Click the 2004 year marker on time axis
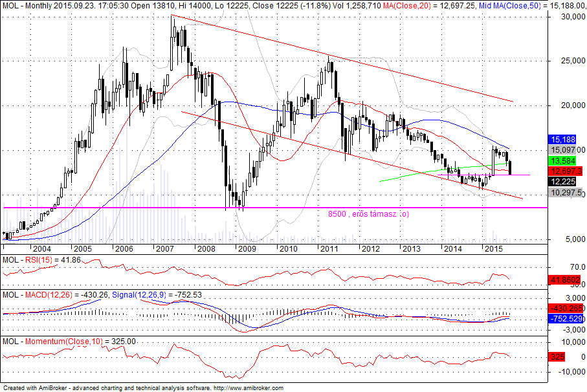The width and height of the screenshot is (587, 392). [x=41, y=249]
